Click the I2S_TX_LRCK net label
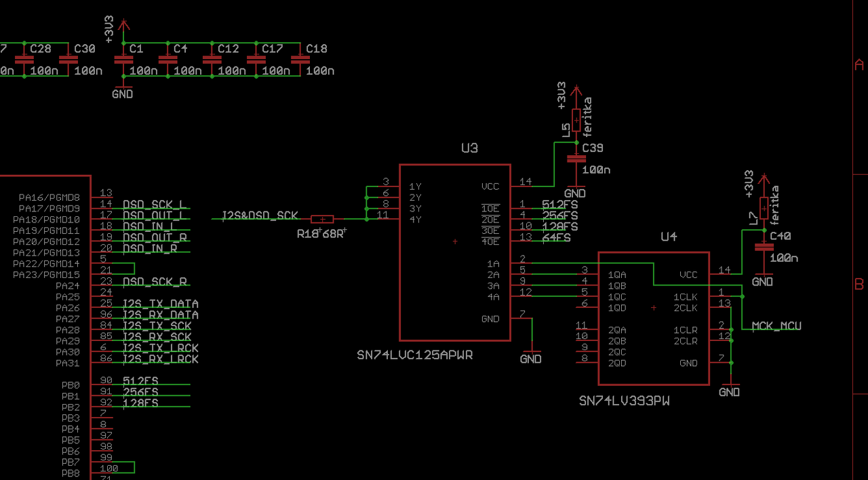The image size is (868, 480). [x=161, y=348]
